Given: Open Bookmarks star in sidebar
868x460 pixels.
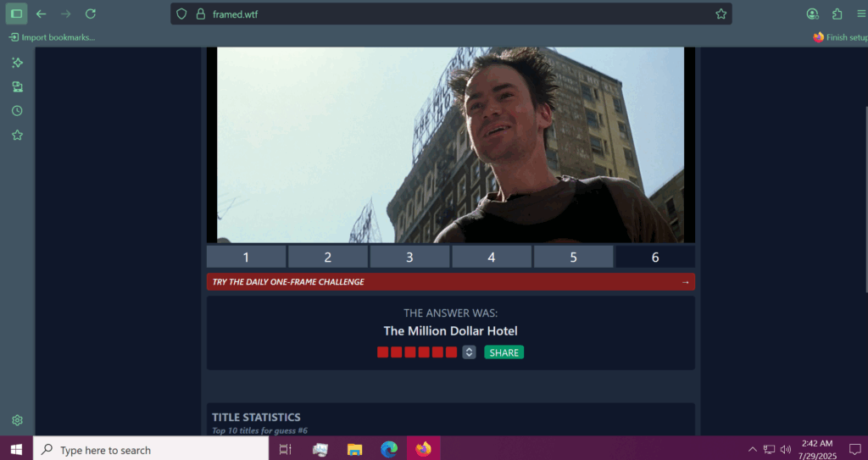Looking at the screenshot, I should [17, 135].
